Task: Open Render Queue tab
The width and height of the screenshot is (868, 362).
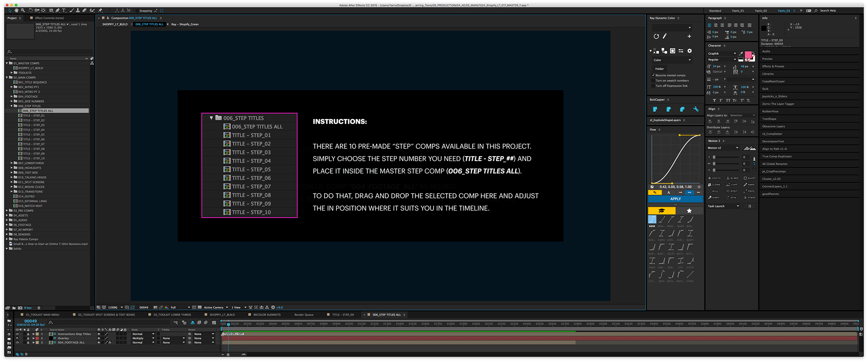Action: click(x=304, y=314)
